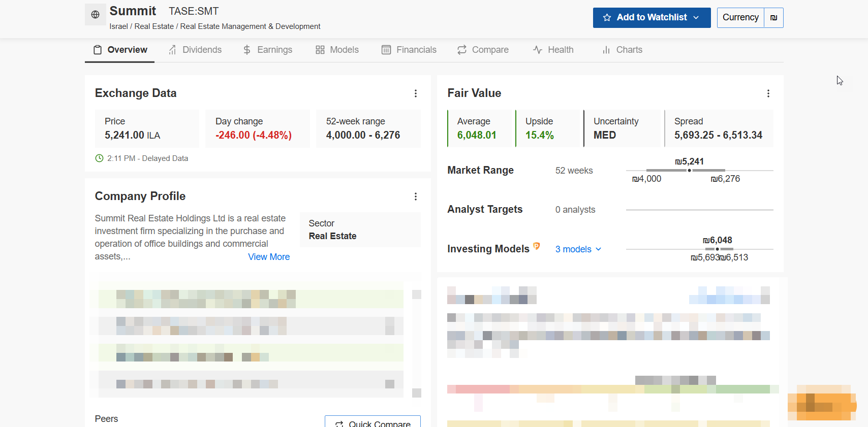Click Real Estate Management & Development breadcrumb

click(250, 26)
